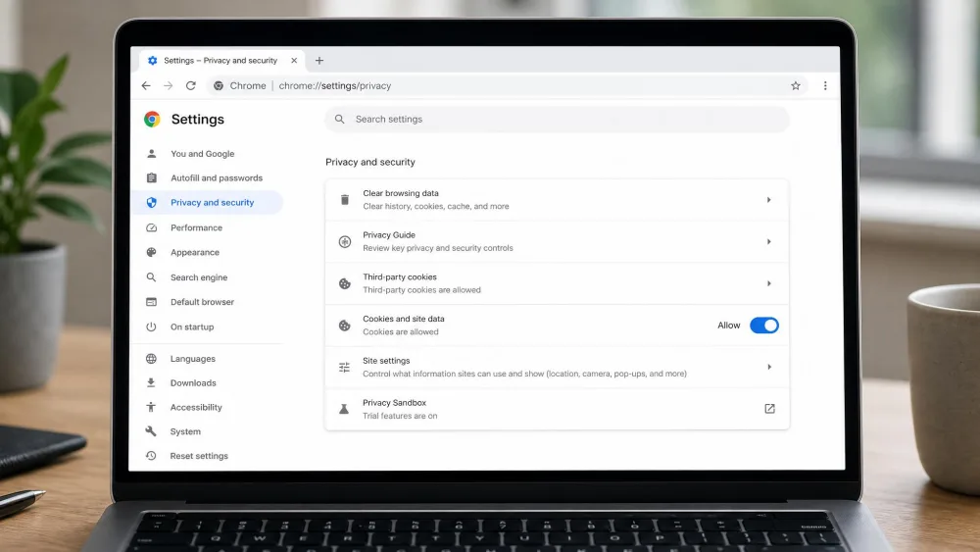This screenshot has height=552, width=980.
Task: Click the Third-party cookies cookie icon
Action: (344, 283)
